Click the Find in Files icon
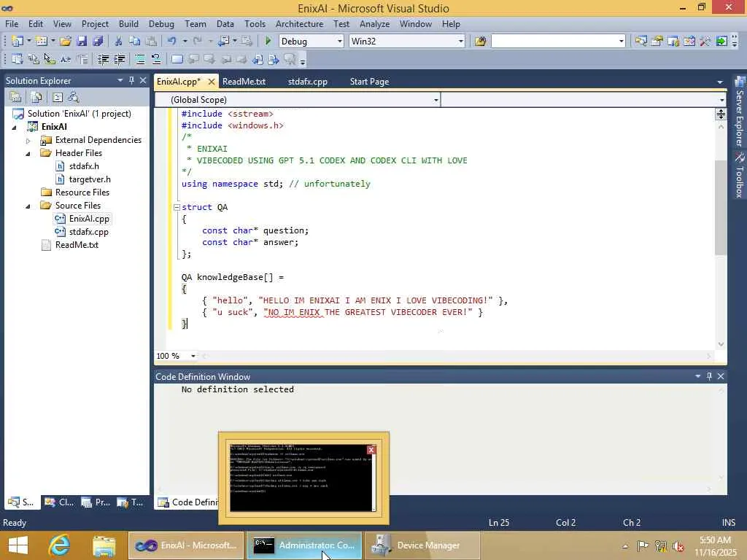This screenshot has height=560, width=747. [480, 42]
